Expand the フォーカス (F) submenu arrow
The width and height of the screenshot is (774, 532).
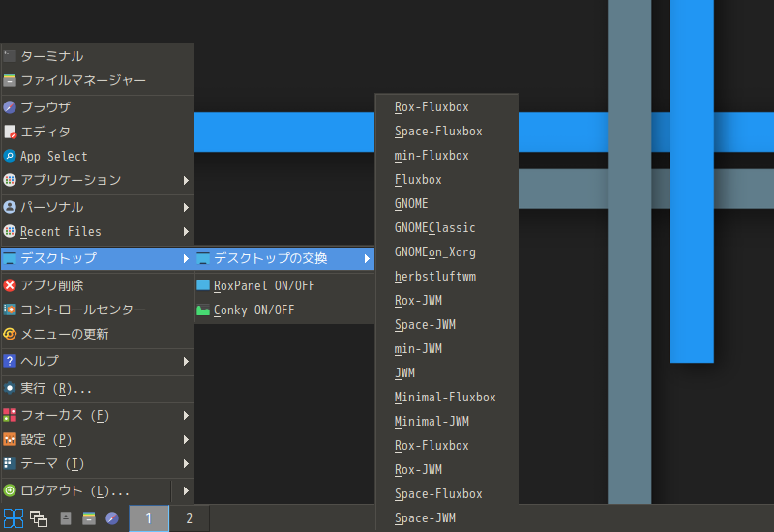coord(186,416)
